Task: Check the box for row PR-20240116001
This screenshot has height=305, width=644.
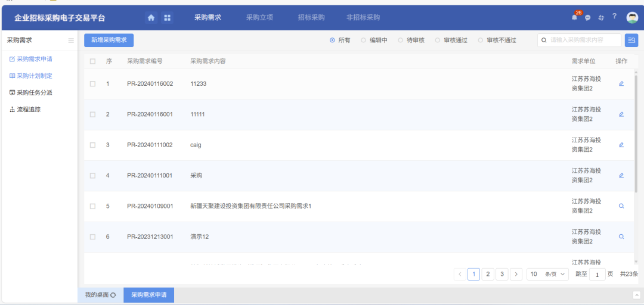Action: coord(92,114)
